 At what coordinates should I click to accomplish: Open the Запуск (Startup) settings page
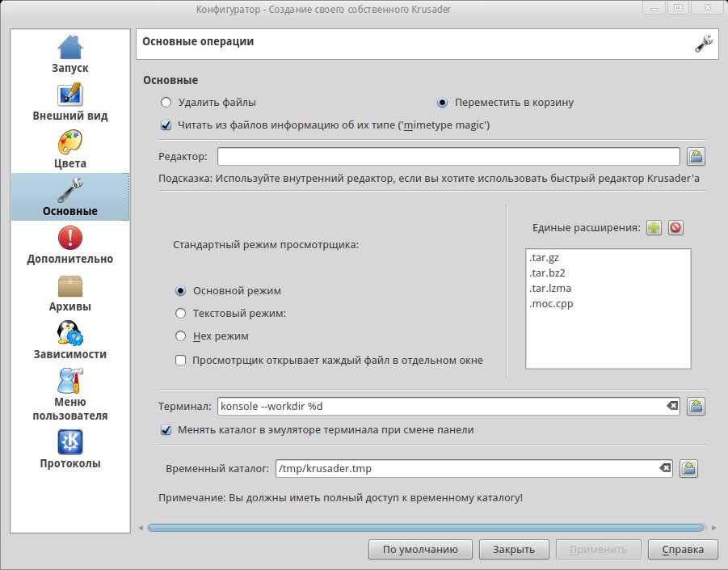70,53
